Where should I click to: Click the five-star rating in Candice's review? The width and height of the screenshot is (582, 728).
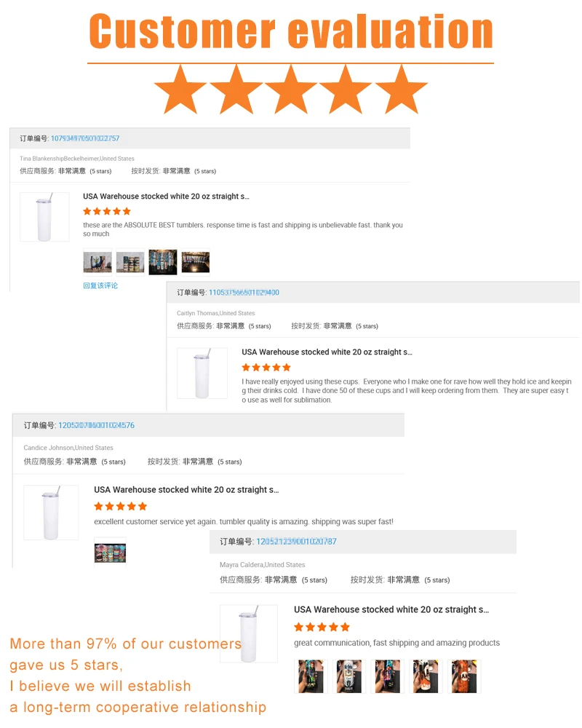click(x=120, y=506)
